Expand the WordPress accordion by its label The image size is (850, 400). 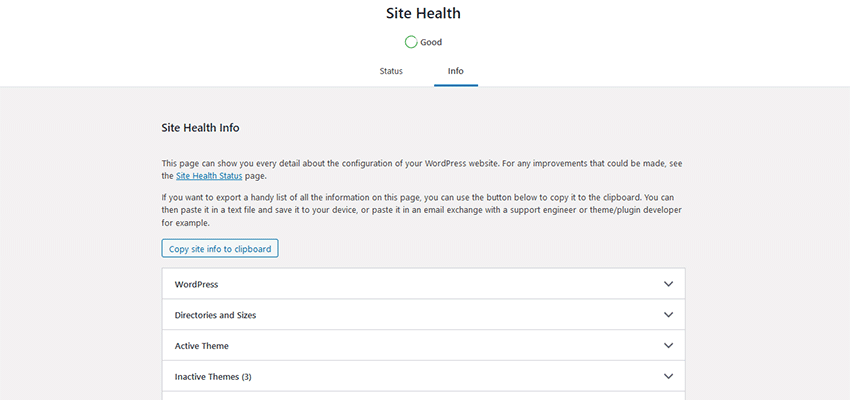196,284
